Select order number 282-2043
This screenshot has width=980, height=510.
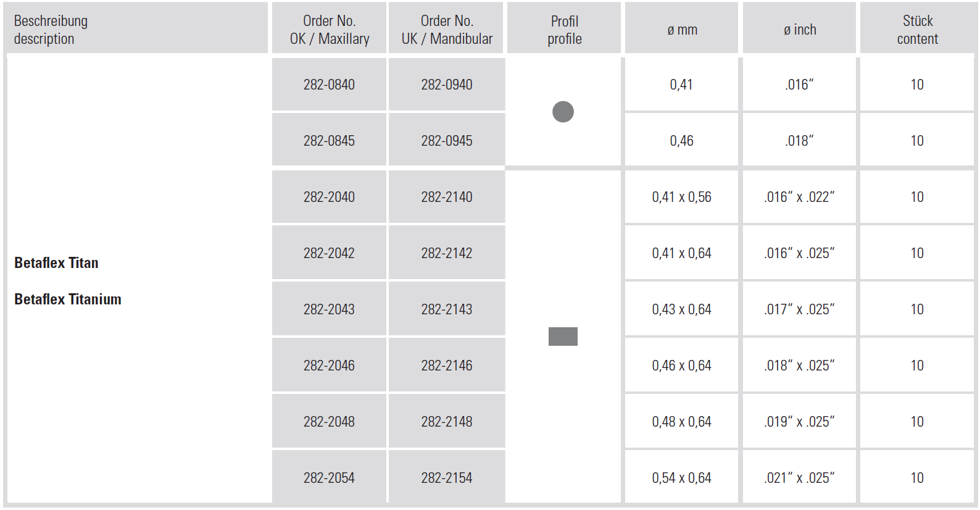(x=329, y=309)
